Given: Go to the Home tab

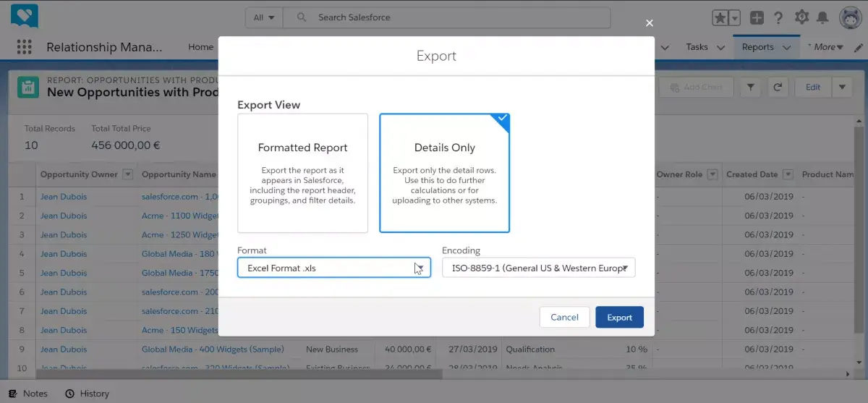Looking at the screenshot, I should pos(201,47).
